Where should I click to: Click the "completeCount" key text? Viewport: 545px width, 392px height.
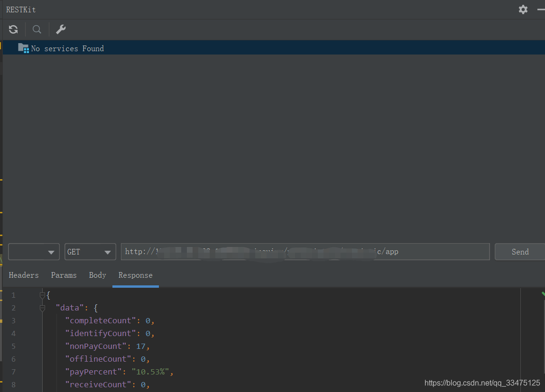(x=101, y=320)
